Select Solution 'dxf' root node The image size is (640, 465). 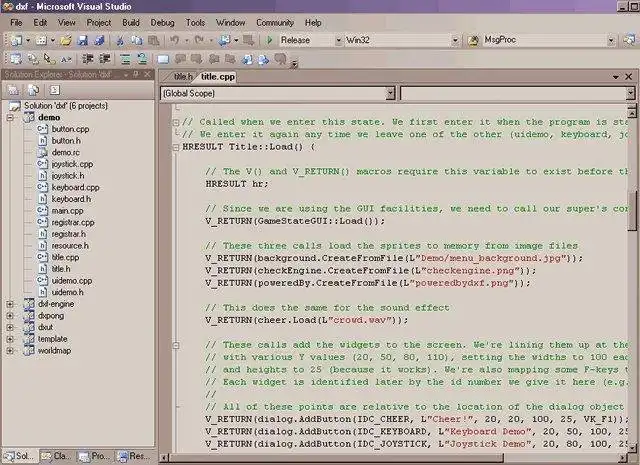[66, 106]
